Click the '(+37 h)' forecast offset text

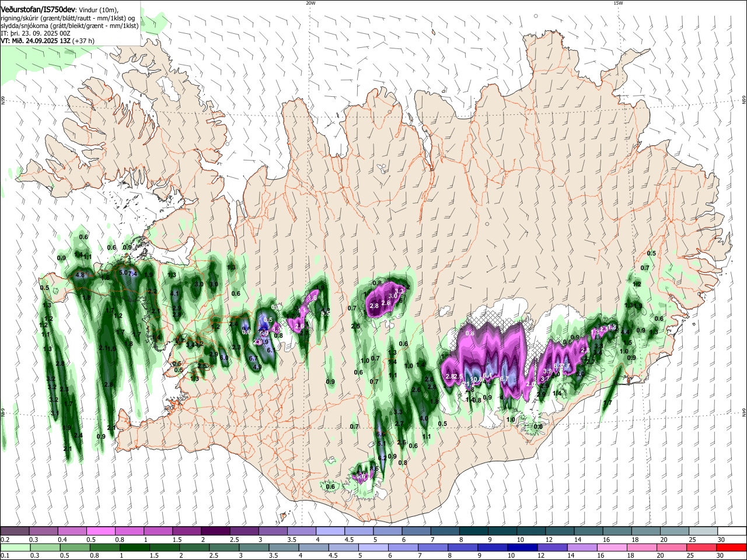[x=83, y=41]
